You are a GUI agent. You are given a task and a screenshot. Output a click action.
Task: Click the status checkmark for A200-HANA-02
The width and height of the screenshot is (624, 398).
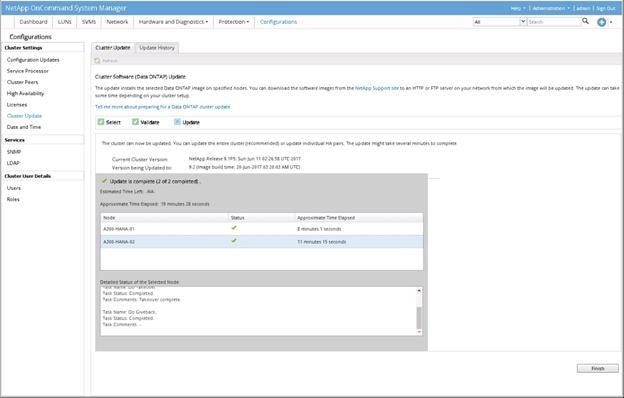click(x=234, y=241)
